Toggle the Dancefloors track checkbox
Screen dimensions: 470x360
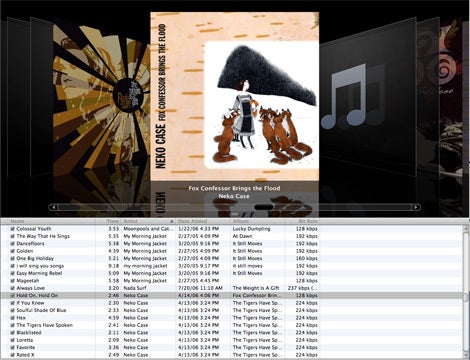click(x=12, y=244)
